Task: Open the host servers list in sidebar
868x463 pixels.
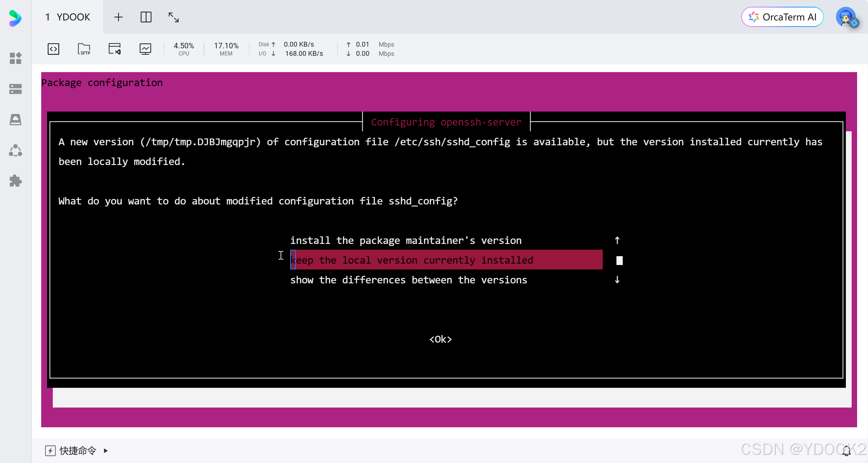Action: (15, 89)
